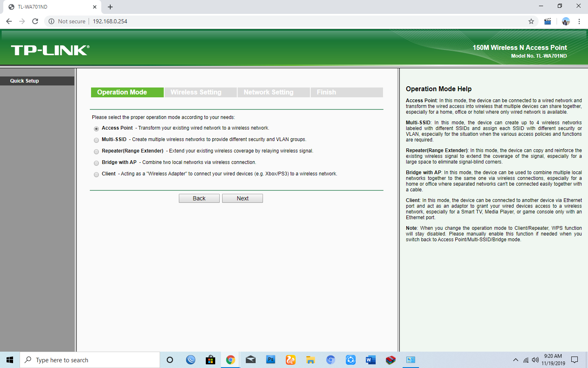Open the Wi-Fi network tray icon
The width and height of the screenshot is (588, 368).
coord(526,360)
